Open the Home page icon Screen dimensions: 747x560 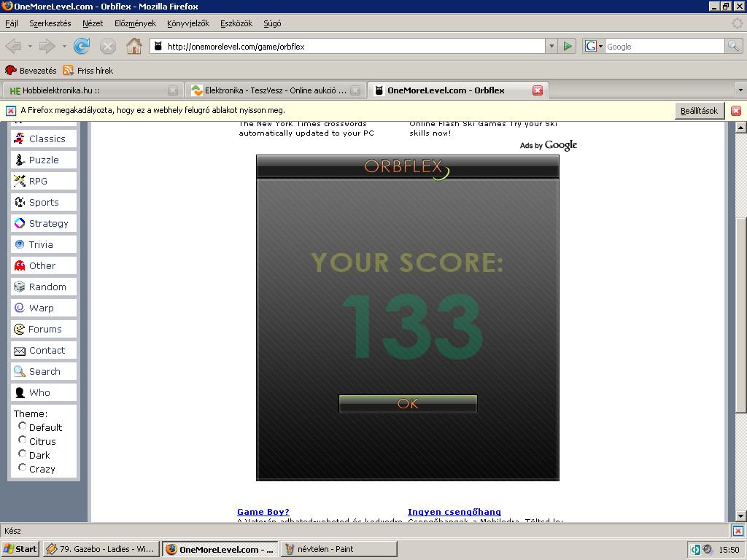[x=134, y=46]
